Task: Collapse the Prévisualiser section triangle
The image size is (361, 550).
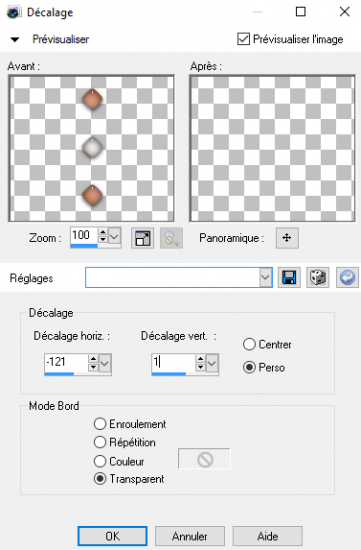Action: [15, 39]
